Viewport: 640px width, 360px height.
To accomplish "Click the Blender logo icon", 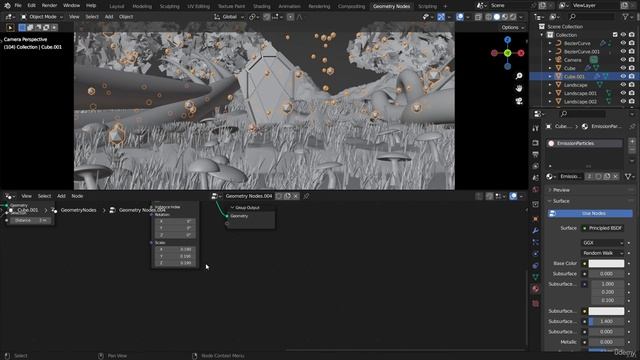I will coord(7,6).
